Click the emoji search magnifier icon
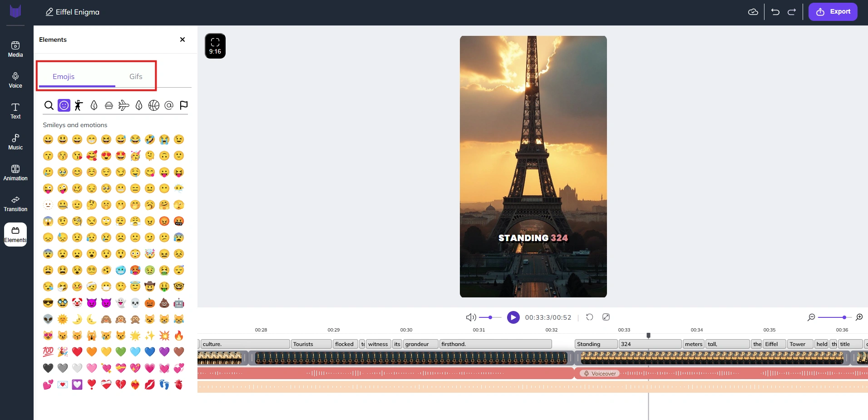This screenshot has height=420, width=868. (x=49, y=105)
